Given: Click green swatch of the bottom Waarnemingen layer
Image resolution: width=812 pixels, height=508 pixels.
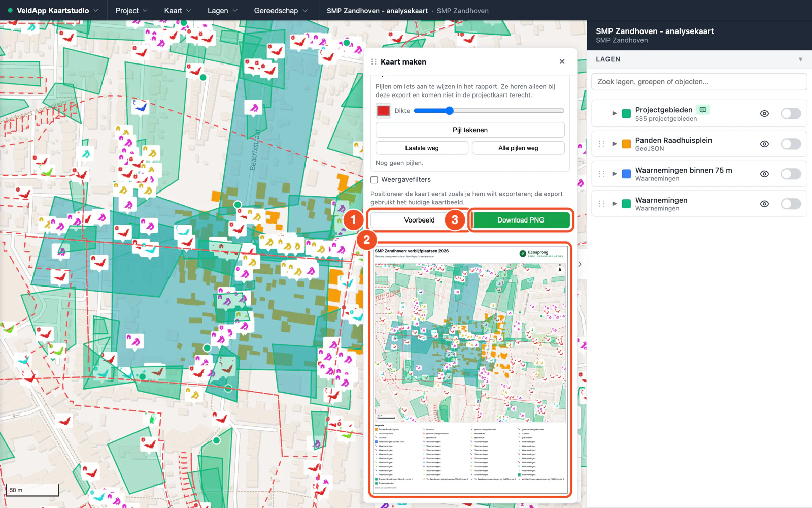Looking at the screenshot, I should [x=626, y=204].
